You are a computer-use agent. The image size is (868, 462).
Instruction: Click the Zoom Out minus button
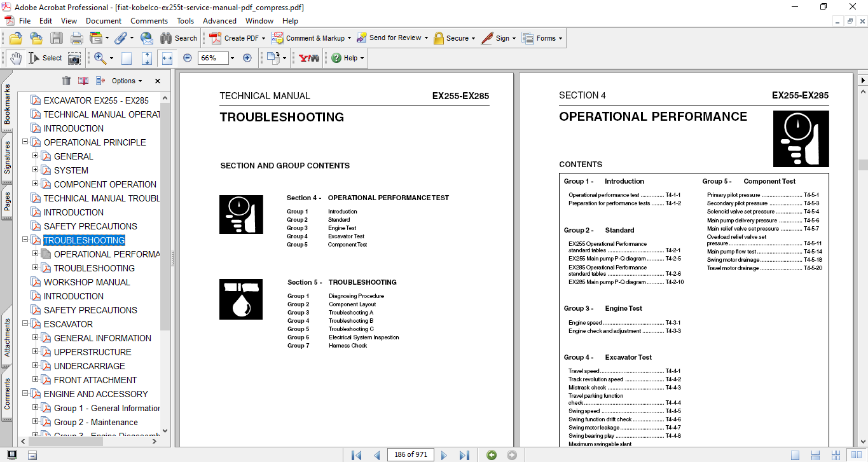click(188, 58)
